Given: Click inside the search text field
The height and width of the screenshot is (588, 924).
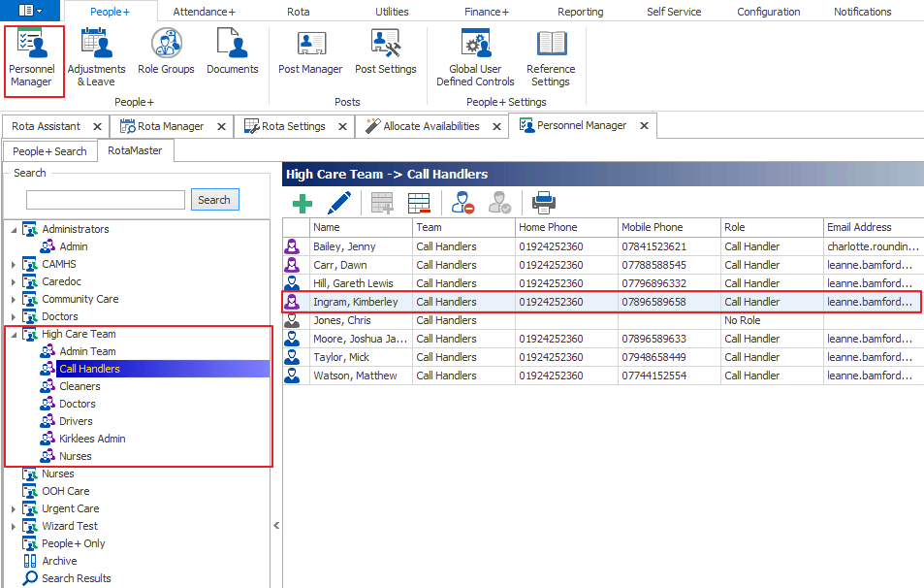Looking at the screenshot, I should click(107, 199).
